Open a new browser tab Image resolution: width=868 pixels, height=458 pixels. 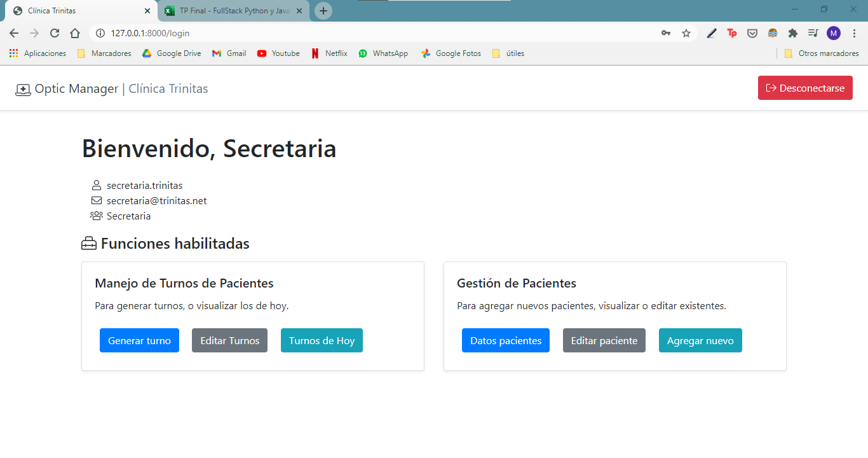(x=323, y=11)
